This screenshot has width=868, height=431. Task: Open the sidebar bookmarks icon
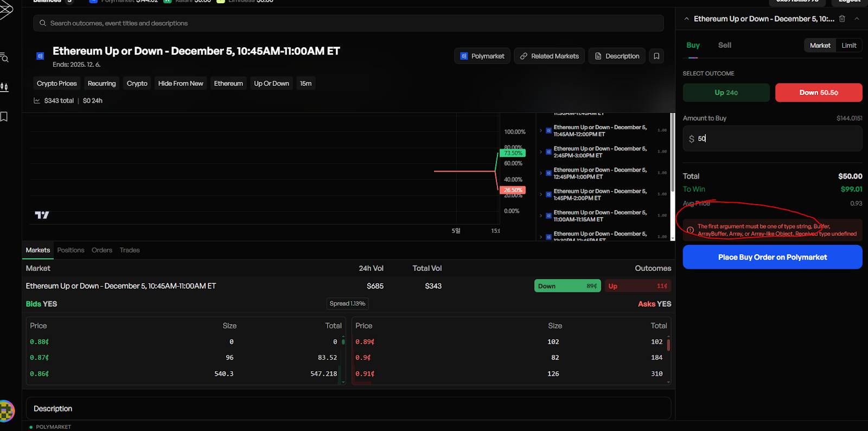pyautogui.click(x=4, y=117)
